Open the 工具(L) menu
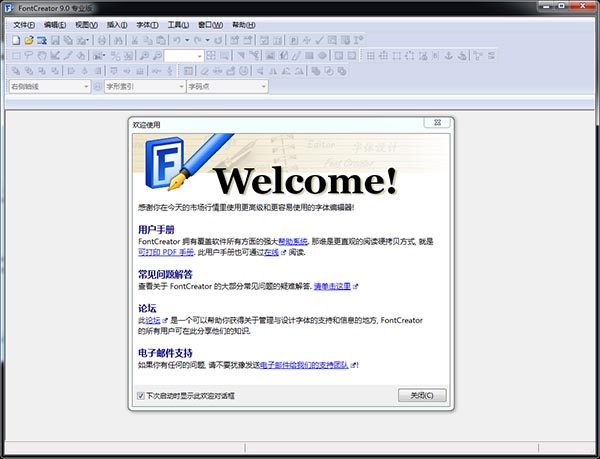 click(x=178, y=25)
